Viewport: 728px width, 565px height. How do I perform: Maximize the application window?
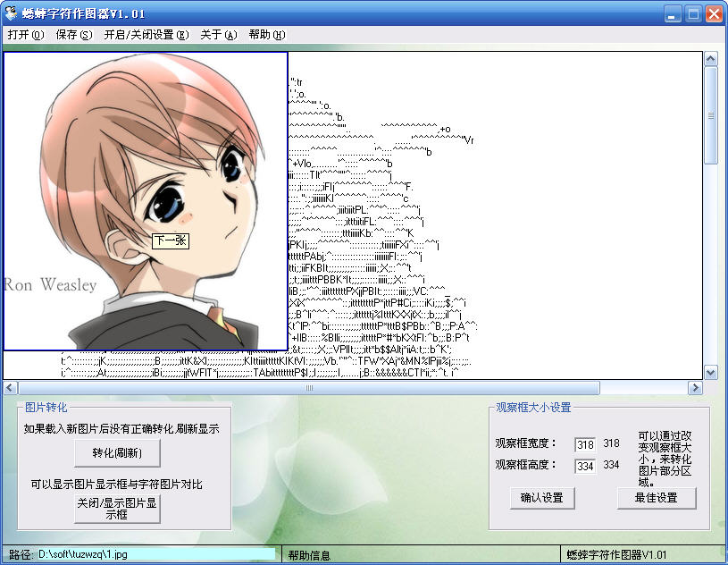click(x=693, y=14)
